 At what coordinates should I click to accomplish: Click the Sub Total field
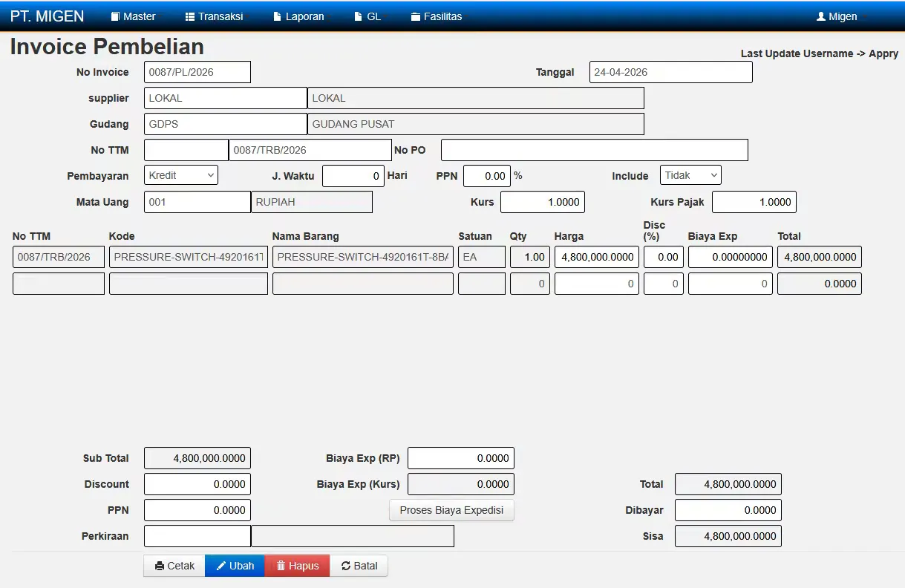[x=197, y=458]
